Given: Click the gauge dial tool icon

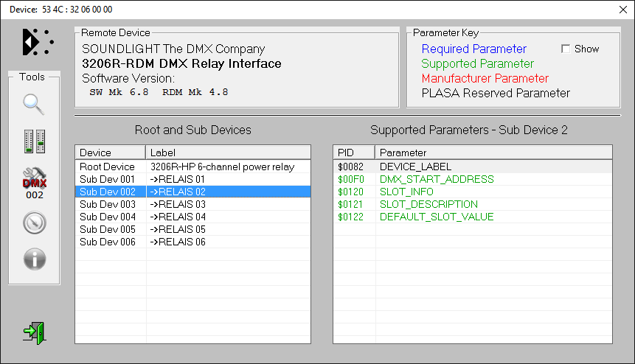Looking at the screenshot, I should click(34, 223).
